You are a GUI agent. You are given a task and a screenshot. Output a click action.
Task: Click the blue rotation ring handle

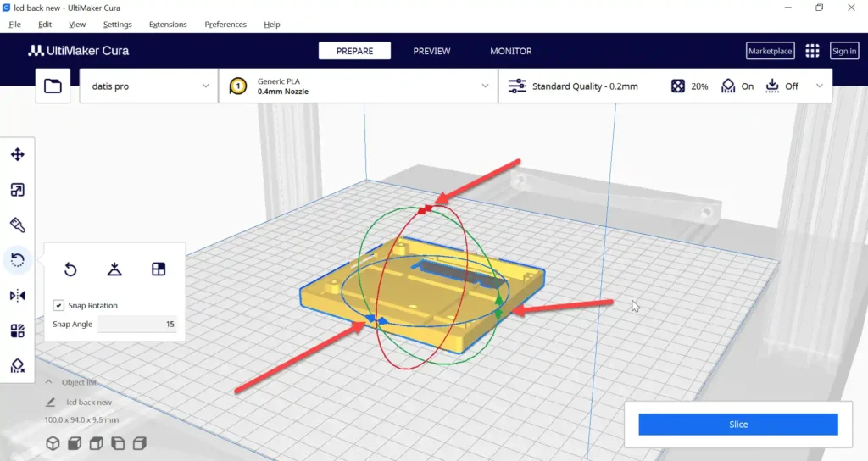pyautogui.click(x=376, y=319)
